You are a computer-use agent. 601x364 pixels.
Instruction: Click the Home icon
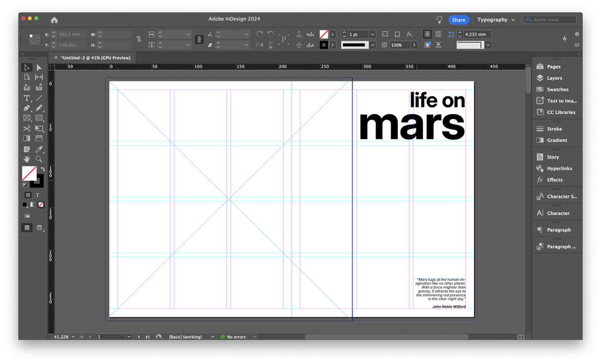tap(54, 20)
